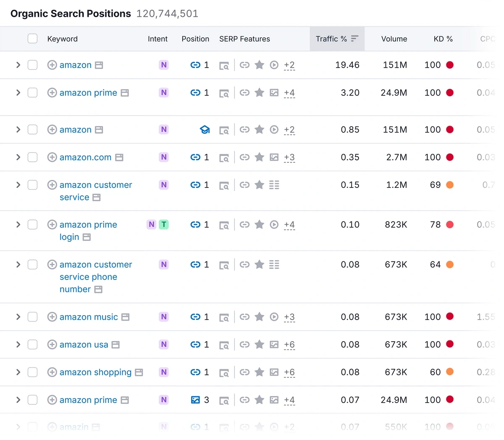Viewport: 504px width, 440px height.
Task: Sort by the Volume column header
Action: pyautogui.click(x=394, y=39)
